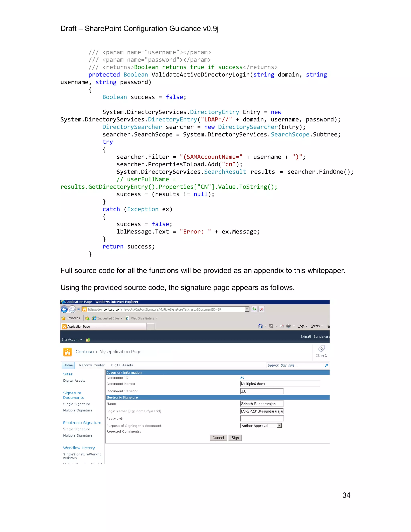This screenshot has height=532, width=411.
Task: Click the Document Name text field
Action: pos(280,384)
